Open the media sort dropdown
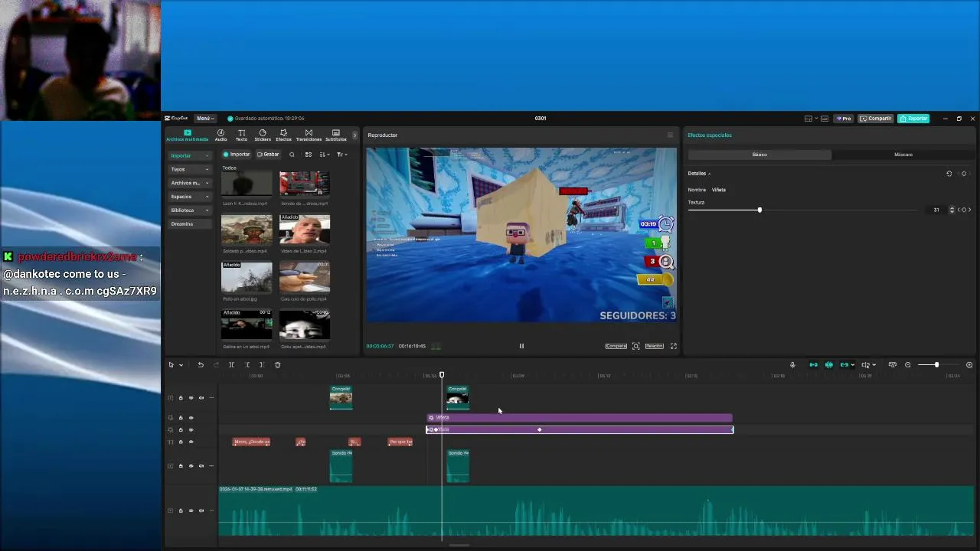Viewport: 980px width, 551px height. tap(325, 155)
